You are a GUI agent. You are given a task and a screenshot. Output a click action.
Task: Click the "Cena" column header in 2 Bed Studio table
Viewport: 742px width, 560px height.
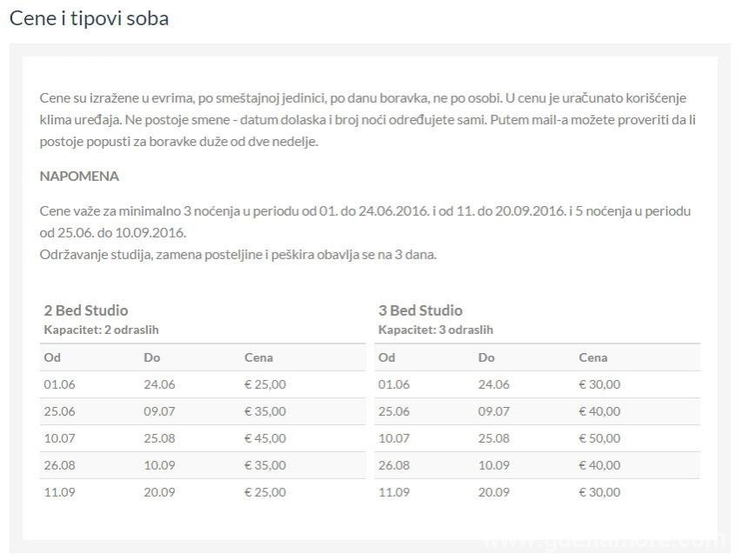click(258, 357)
